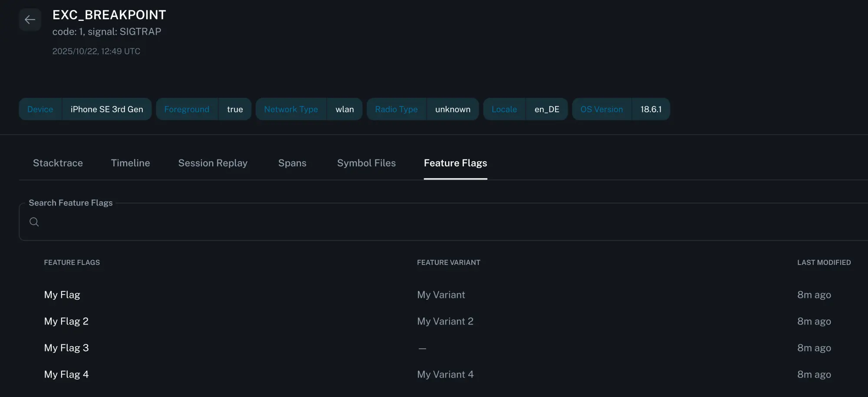The width and height of the screenshot is (868, 397).
Task: Select the My Flag row
Action: (x=62, y=294)
